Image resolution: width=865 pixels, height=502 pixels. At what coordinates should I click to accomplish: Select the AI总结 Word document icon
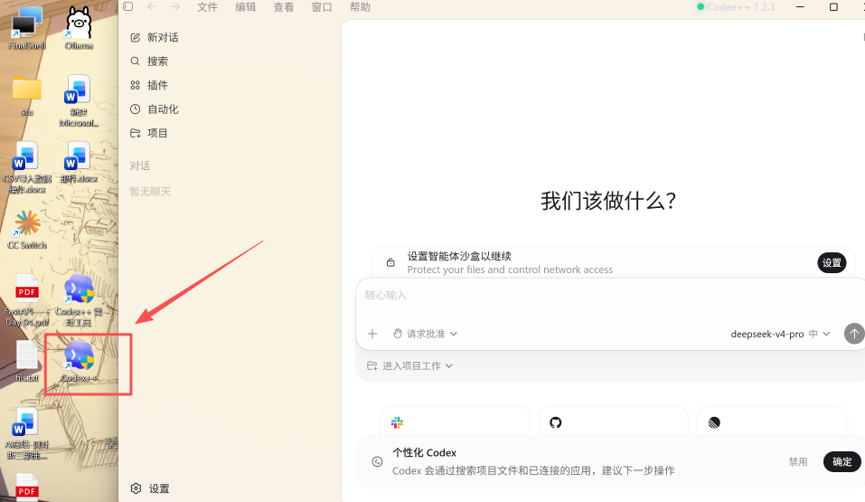pyautogui.click(x=27, y=434)
